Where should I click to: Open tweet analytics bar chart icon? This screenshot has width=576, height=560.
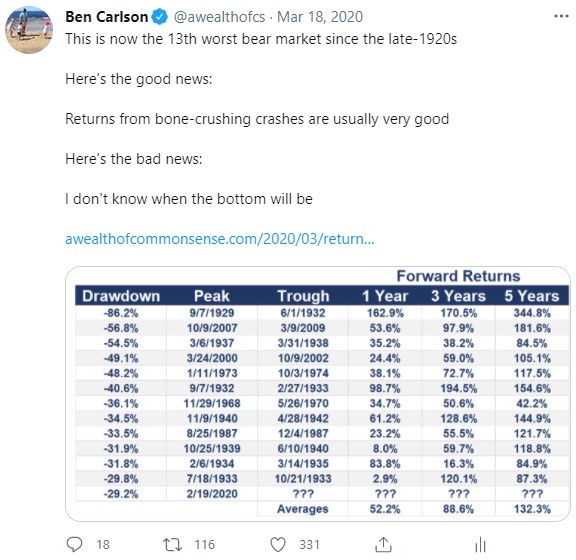pos(480,544)
